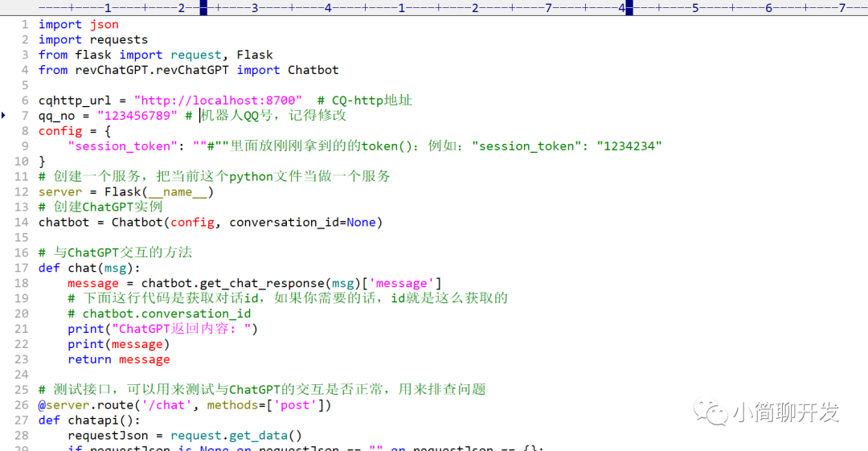Click line number 17 in the gutter

coord(22,269)
